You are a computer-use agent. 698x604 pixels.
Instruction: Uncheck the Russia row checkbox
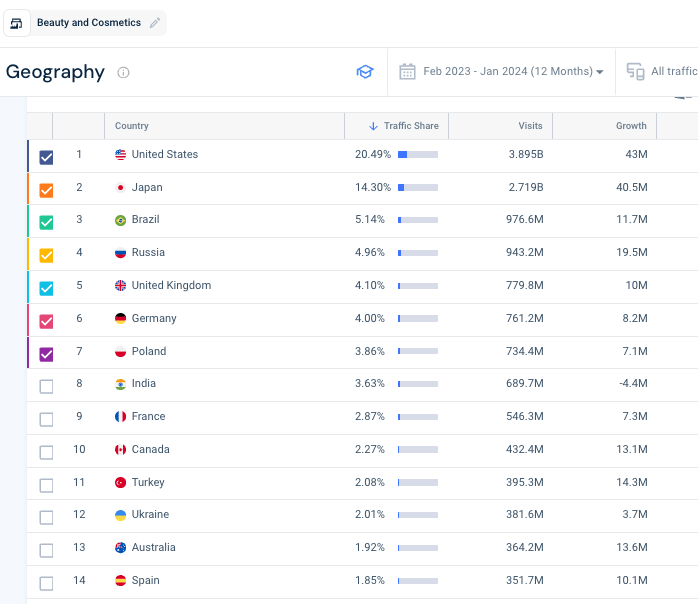point(46,255)
